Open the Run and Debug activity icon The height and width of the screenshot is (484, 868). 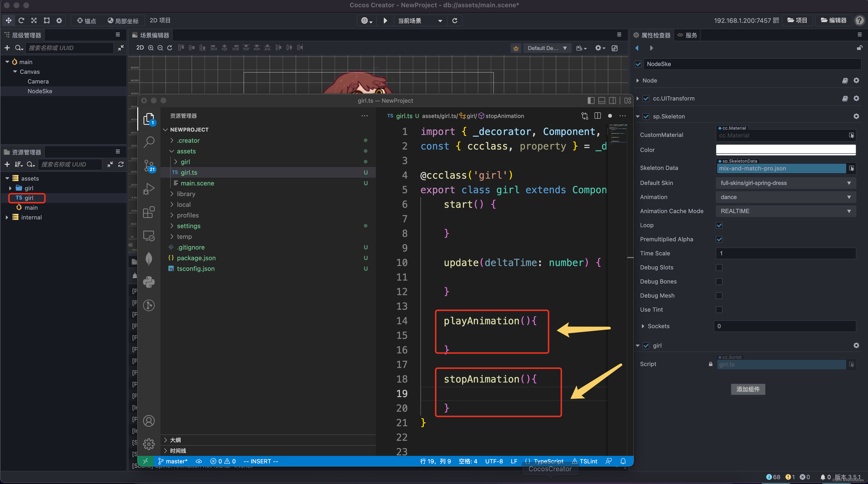click(149, 189)
